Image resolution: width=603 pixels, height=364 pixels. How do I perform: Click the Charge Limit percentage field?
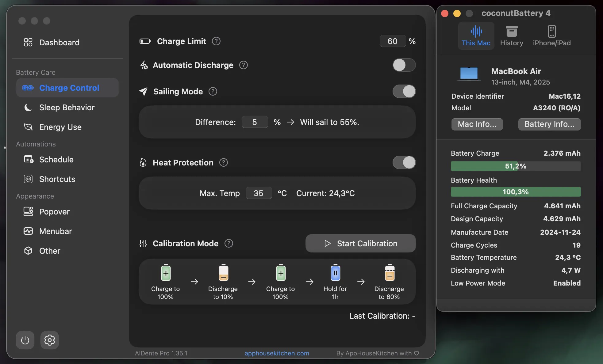coord(392,41)
